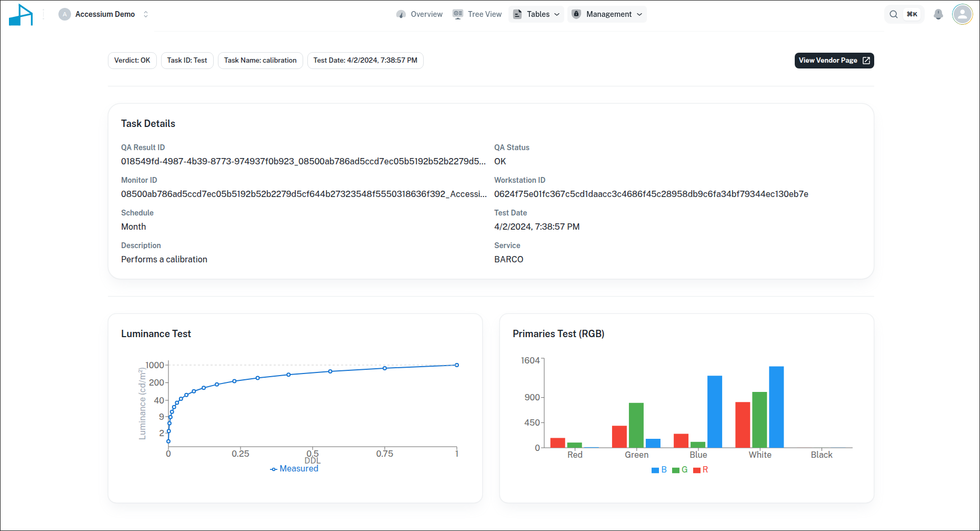Open the notifications bell
The height and width of the screenshot is (531, 980).
click(x=938, y=14)
